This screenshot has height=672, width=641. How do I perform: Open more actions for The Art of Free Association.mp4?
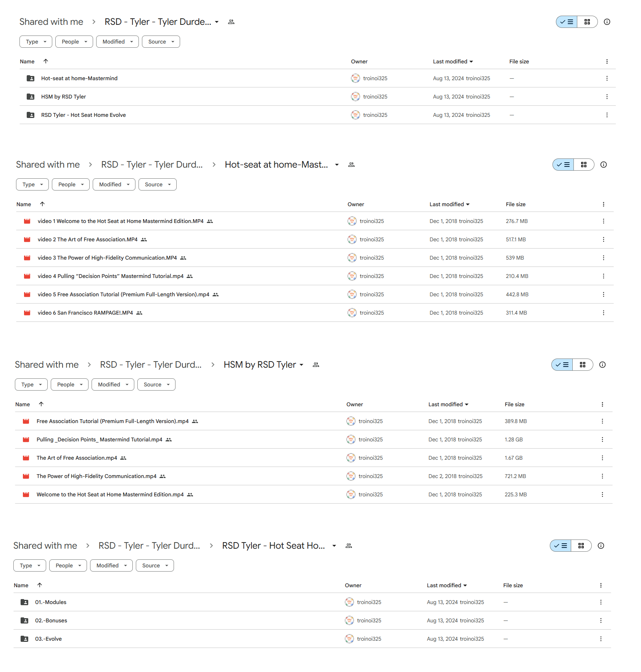602,458
